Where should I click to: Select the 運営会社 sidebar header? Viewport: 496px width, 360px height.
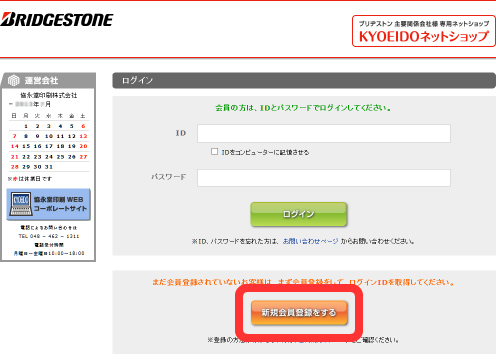point(48,80)
